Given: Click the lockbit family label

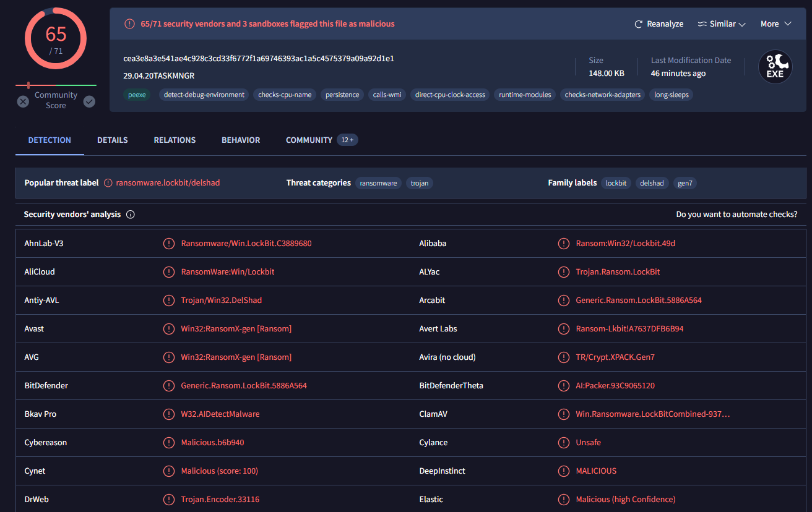Looking at the screenshot, I should click(x=616, y=183).
